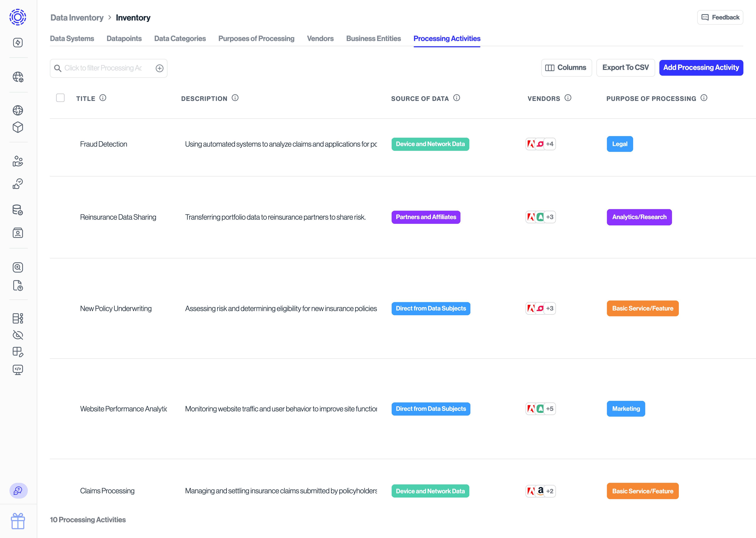Click plus icon to add a filter
Image resolution: width=756 pixels, height=538 pixels.
pos(159,68)
